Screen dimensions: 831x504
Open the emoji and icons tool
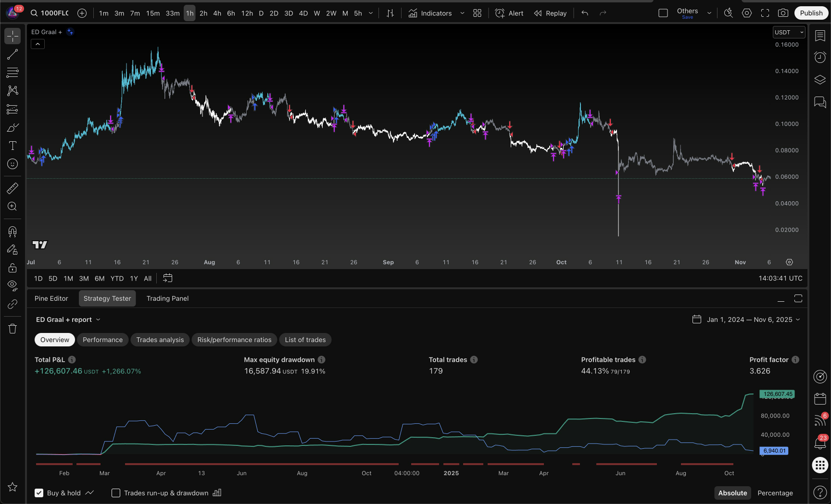pos(13,164)
